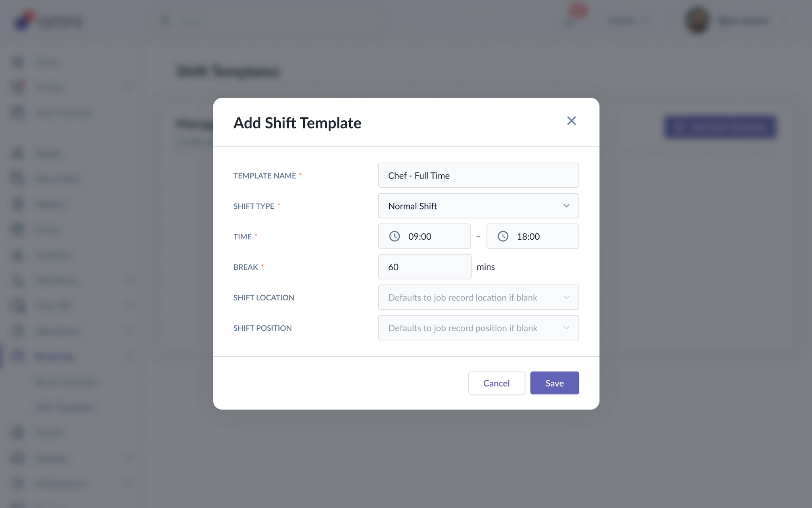Click the user avatar in header
The image size is (812, 508).
pos(697,20)
